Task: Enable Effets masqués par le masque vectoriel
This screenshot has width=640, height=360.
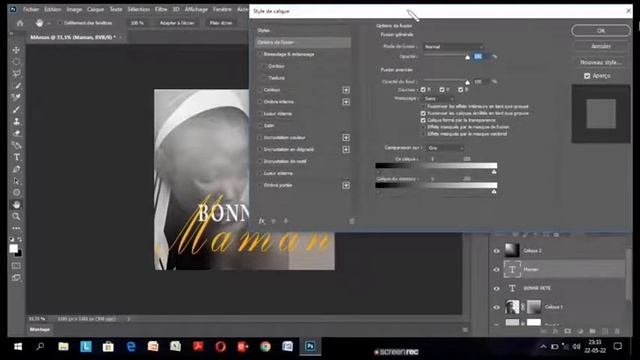Action: click(x=423, y=134)
